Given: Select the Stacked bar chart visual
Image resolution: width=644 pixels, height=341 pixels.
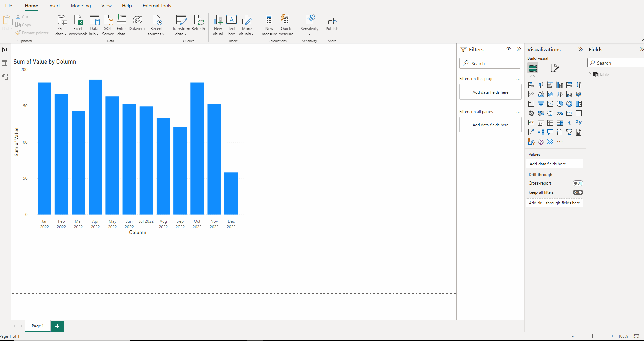Looking at the screenshot, I should click(x=531, y=85).
